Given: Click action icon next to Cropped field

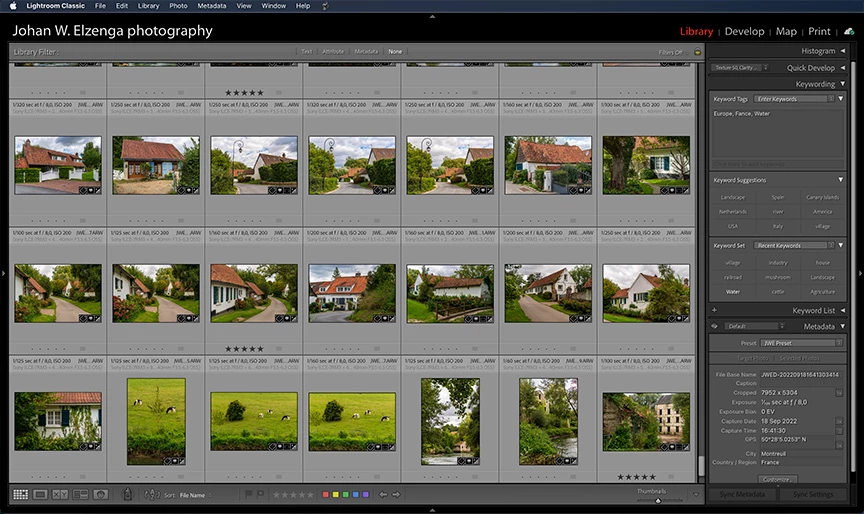Looking at the screenshot, I should [839, 393].
